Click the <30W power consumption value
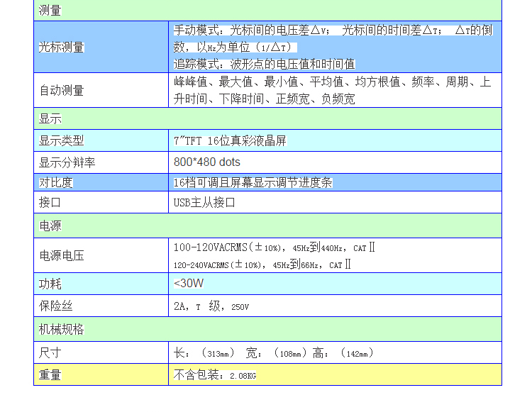Screen dimensions: 532x412 pos(189,284)
